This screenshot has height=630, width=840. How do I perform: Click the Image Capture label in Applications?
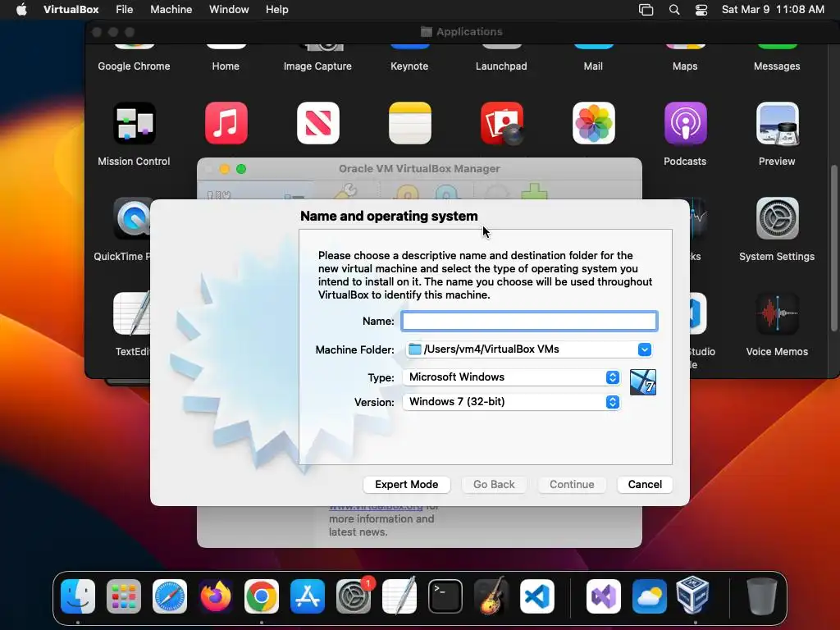tap(317, 66)
